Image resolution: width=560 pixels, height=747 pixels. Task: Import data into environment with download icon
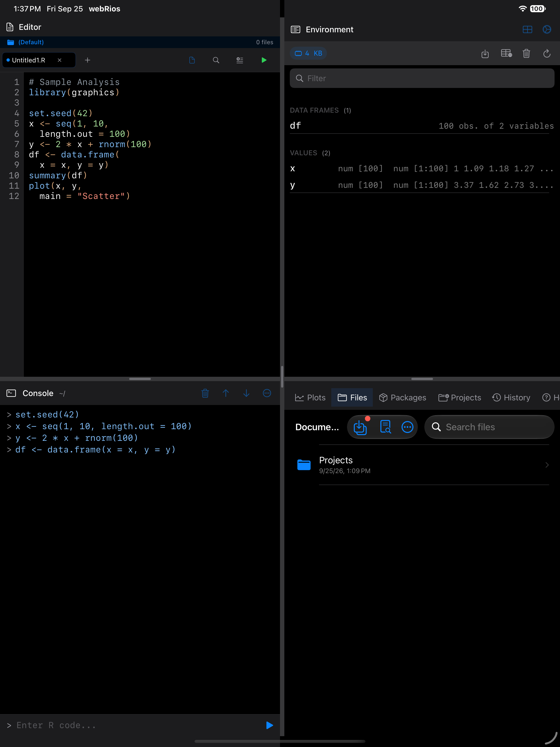pos(485,53)
